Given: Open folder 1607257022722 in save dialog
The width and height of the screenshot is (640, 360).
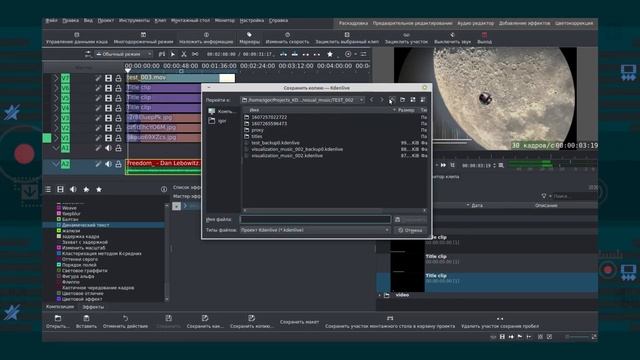Looking at the screenshot, I should click(269, 117).
